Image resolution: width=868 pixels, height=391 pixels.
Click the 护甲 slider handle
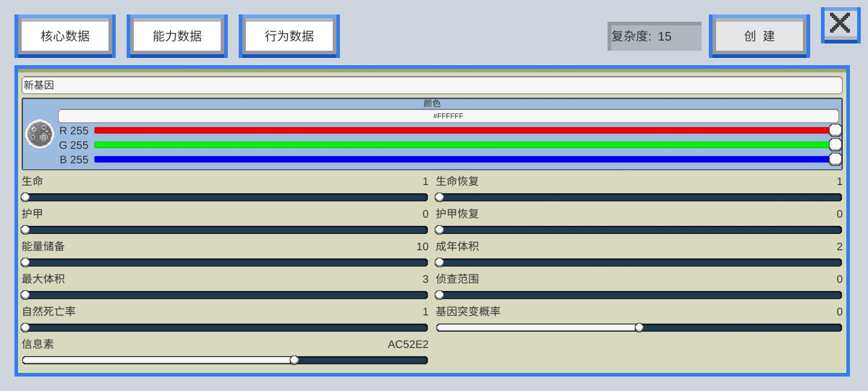pos(26,230)
